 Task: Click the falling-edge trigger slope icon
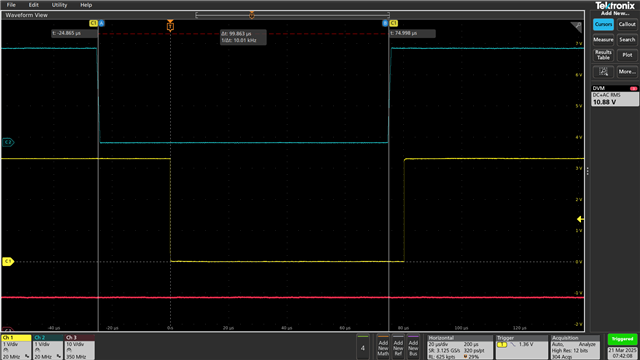tap(513, 345)
